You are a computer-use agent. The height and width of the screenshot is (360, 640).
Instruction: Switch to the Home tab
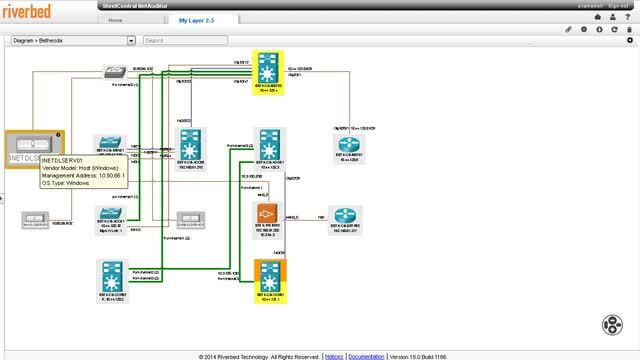click(115, 20)
